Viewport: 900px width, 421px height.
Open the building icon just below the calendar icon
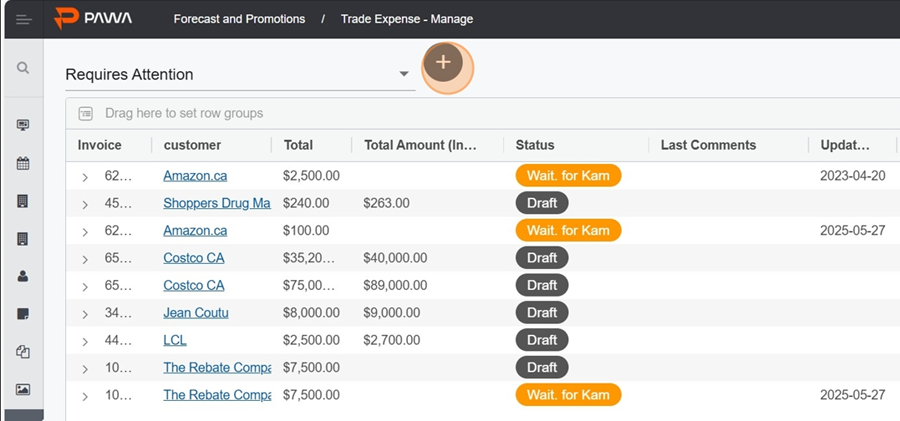(23, 201)
